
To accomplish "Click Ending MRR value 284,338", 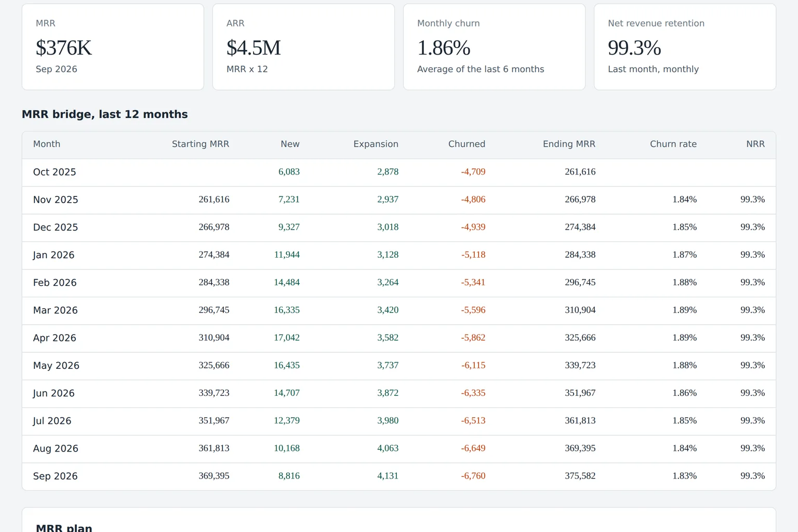I will tap(580, 255).
